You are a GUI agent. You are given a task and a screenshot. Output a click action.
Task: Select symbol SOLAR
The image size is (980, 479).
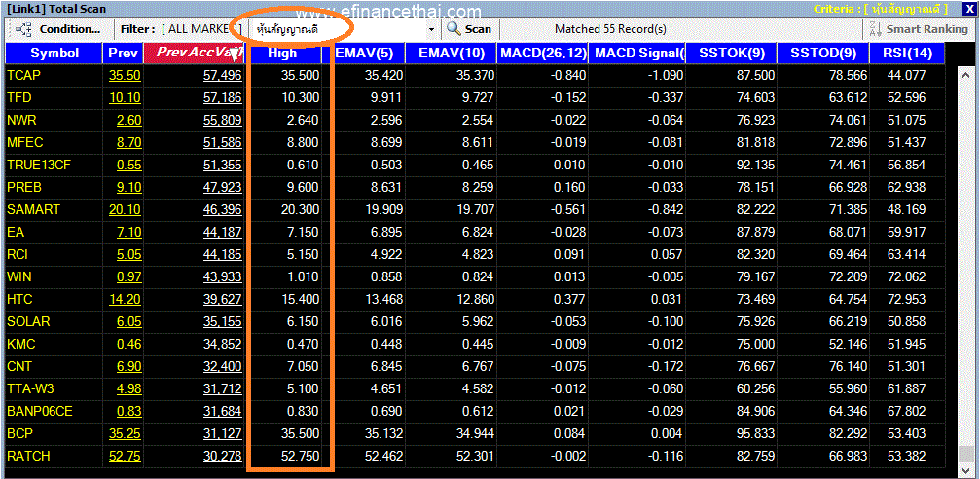click(29, 321)
